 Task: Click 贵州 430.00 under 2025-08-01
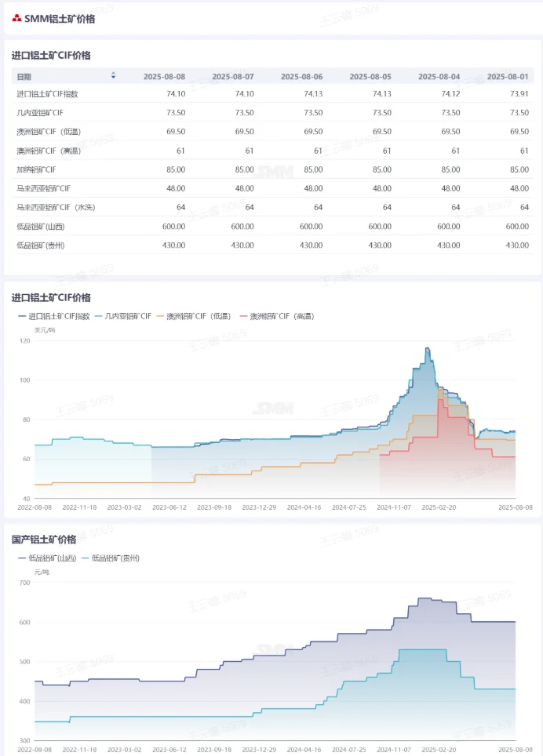[517, 245]
